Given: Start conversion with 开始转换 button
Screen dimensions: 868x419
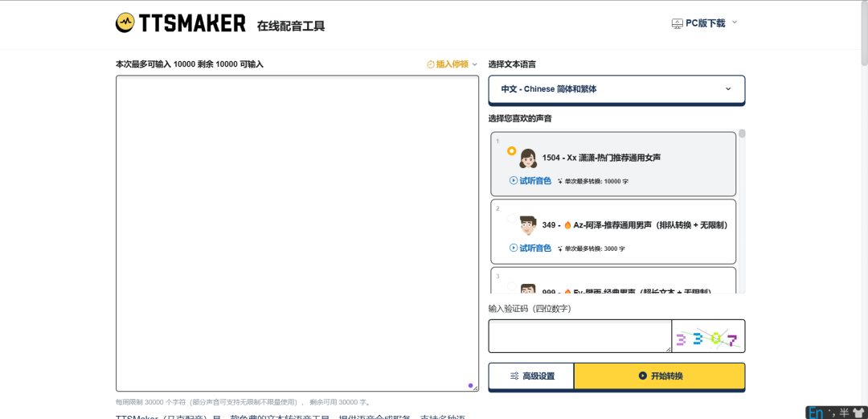Looking at the screenshot, I should coord(660,376).
